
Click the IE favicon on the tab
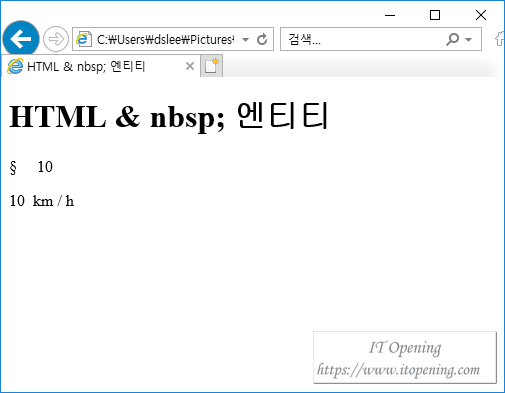click(x=15, y=66)
